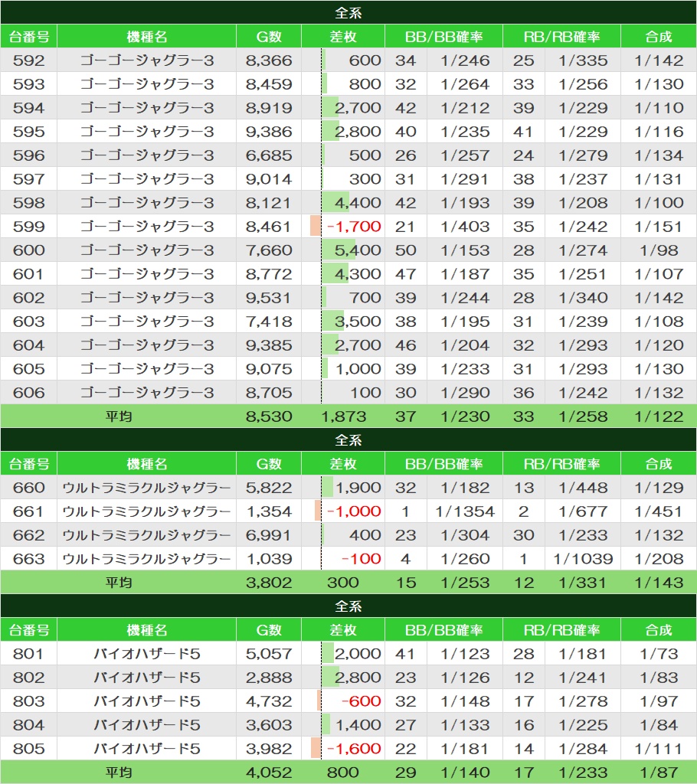Select BB rate 1/153 for machine 600
Screen dimensions: 697x784
tap(465, 250)
